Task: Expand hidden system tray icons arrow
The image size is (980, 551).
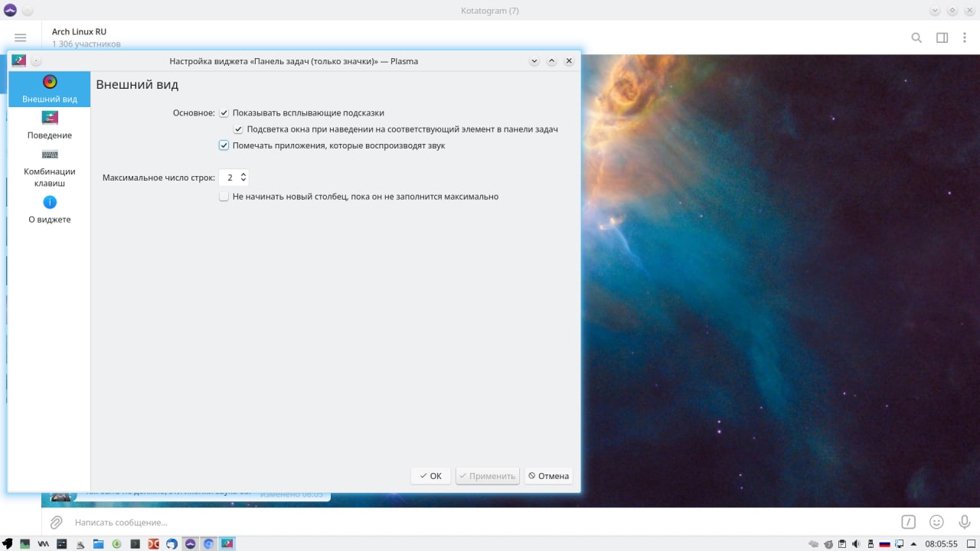Action: pos(913,544)
